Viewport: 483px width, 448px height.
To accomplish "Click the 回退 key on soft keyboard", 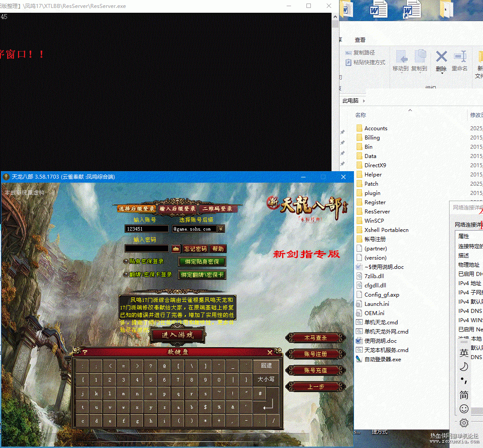I will pyautogui.click(x=266, y=365).
